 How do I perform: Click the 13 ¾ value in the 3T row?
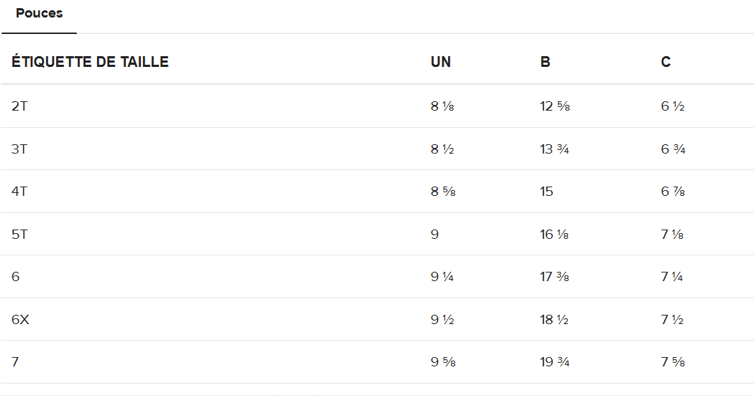tap(554, 149)
